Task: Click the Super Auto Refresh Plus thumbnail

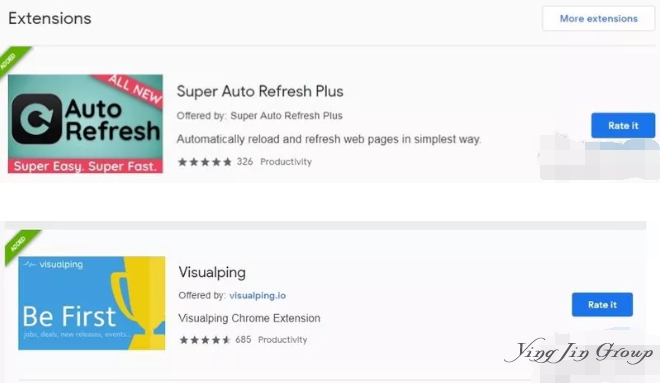Action: click(x=85, y=124)
